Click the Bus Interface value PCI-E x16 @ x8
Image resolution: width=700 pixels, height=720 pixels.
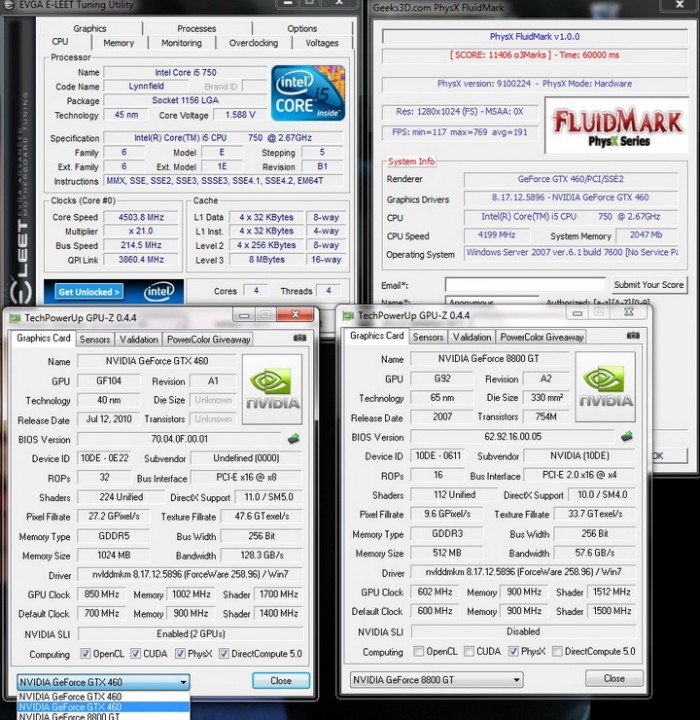[x=246, y=478]
